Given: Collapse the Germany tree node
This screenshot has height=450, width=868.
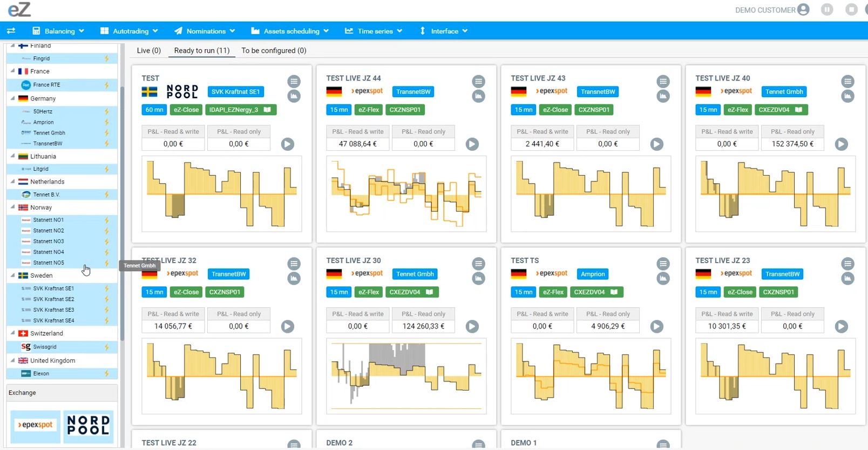Looking at the screenshot, I should [x=12, y=98].
